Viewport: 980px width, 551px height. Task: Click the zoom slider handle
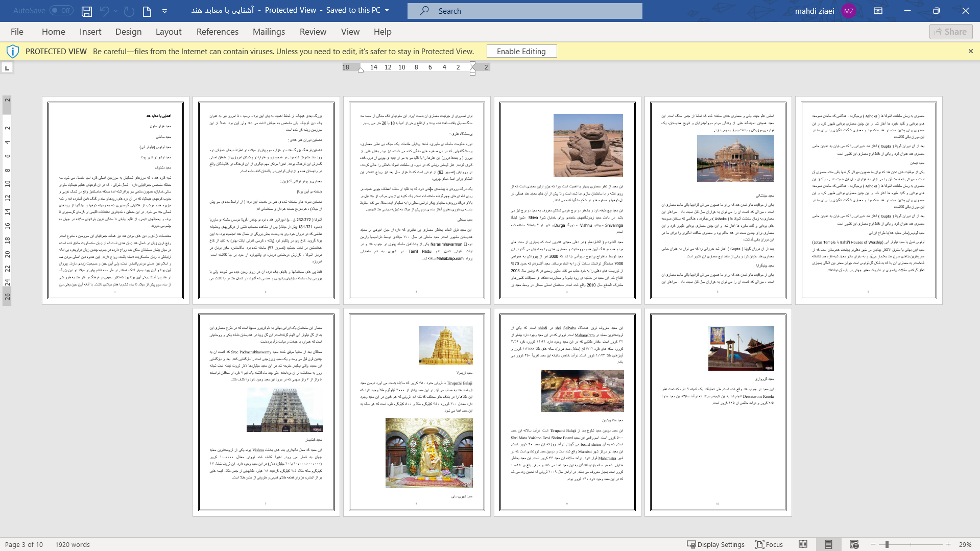(x=887, y=544)
